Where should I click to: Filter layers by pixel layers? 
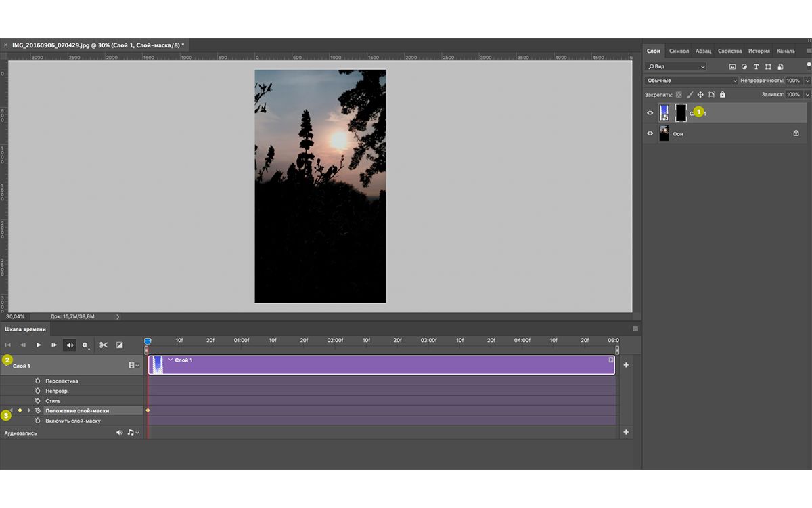coord(732,67)
